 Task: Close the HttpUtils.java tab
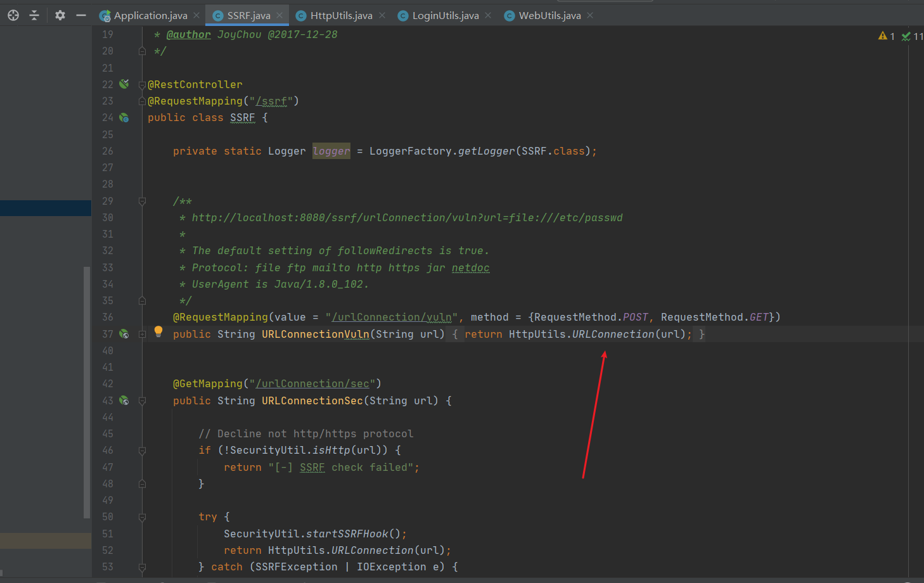pyautogui.click(x=382, y=15)
